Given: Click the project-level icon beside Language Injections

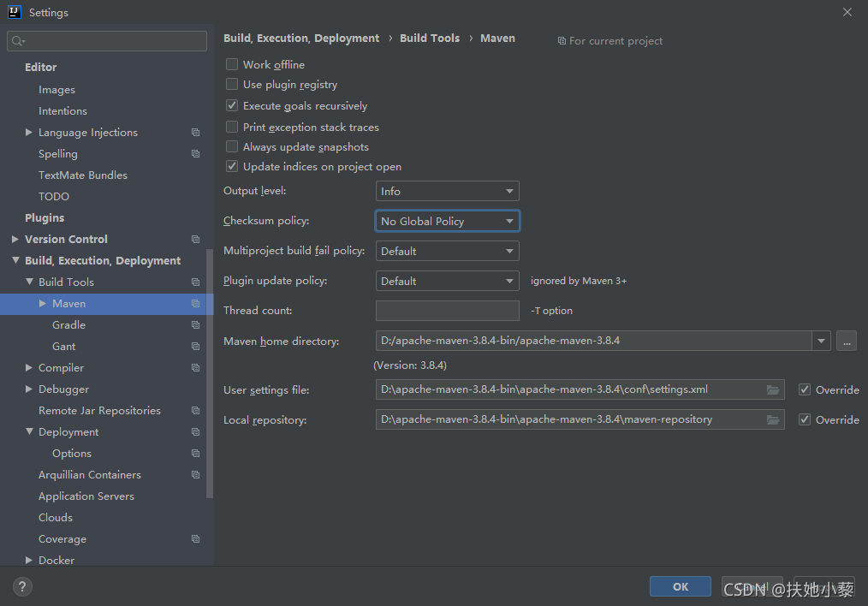Looking at the screenshot, I should click(x=195, y=133).
